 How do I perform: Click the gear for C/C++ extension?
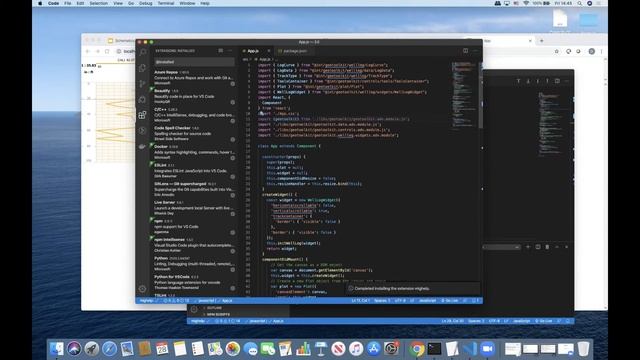pos(233,121)
